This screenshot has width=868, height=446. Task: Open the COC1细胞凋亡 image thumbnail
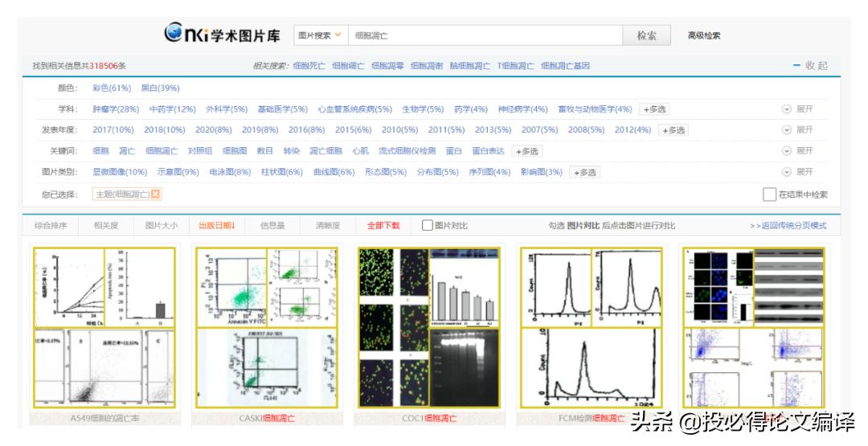(429, 328)
